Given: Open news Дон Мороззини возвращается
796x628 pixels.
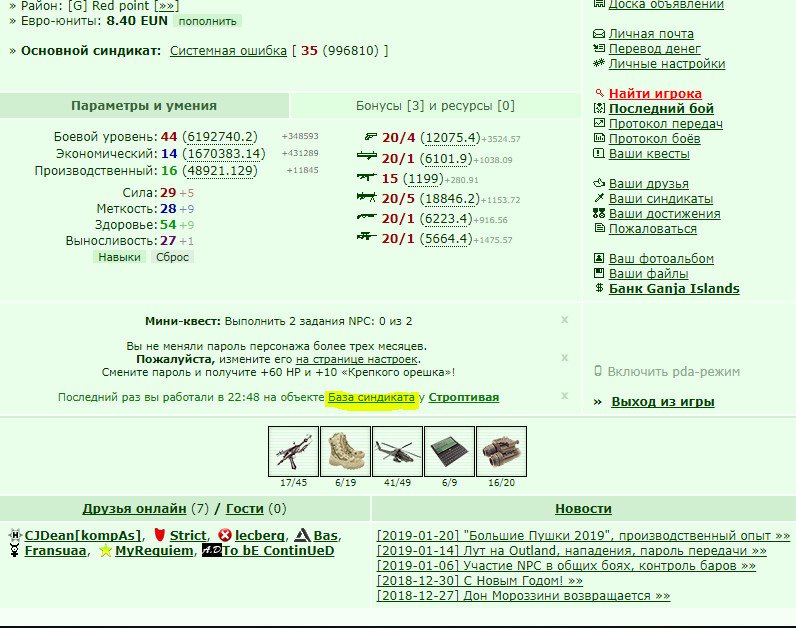Looking at the screenshot, I should pos(523,596).
